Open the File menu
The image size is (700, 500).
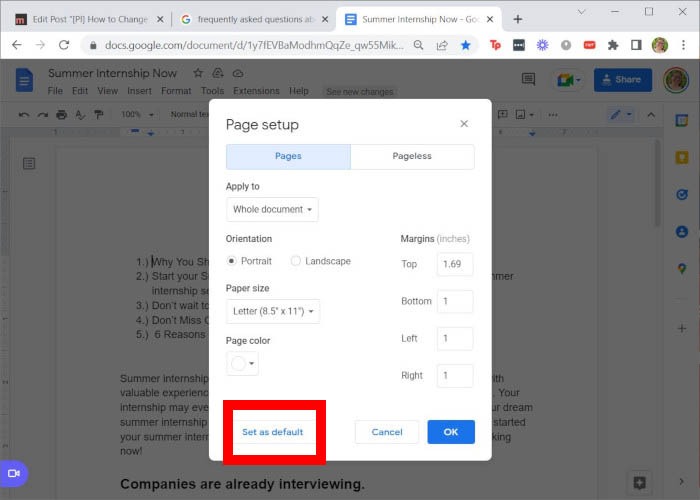(x=55, y=91)
